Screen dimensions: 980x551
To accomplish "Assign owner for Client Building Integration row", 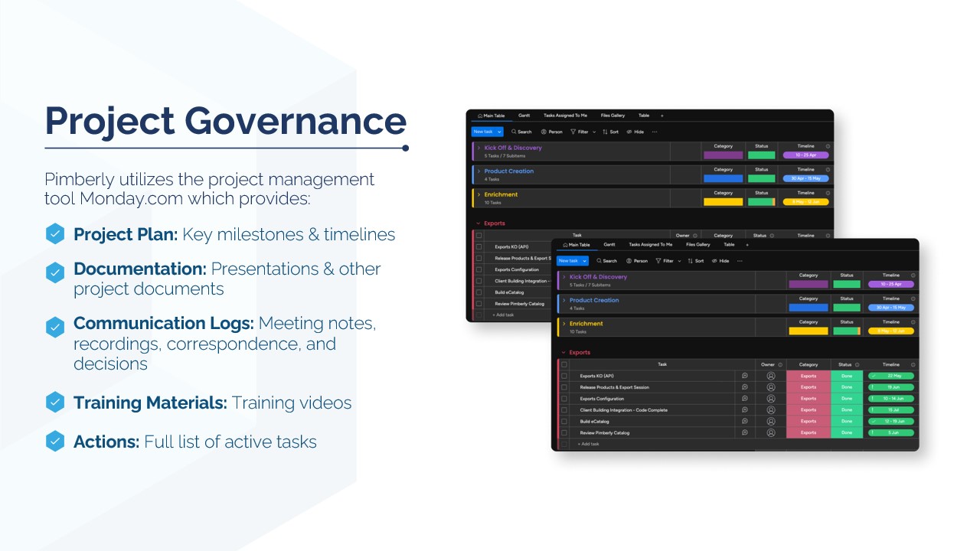I will tap(771, 410).
